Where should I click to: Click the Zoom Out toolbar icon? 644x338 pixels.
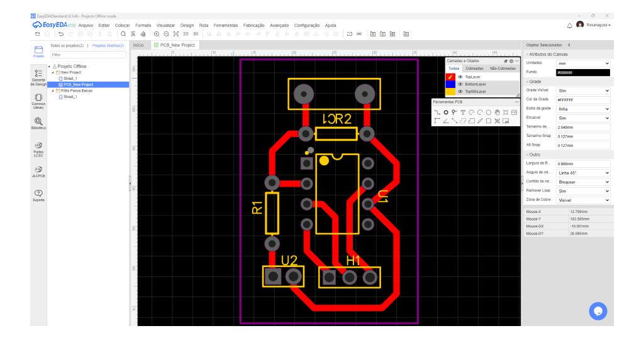[166, 34]
